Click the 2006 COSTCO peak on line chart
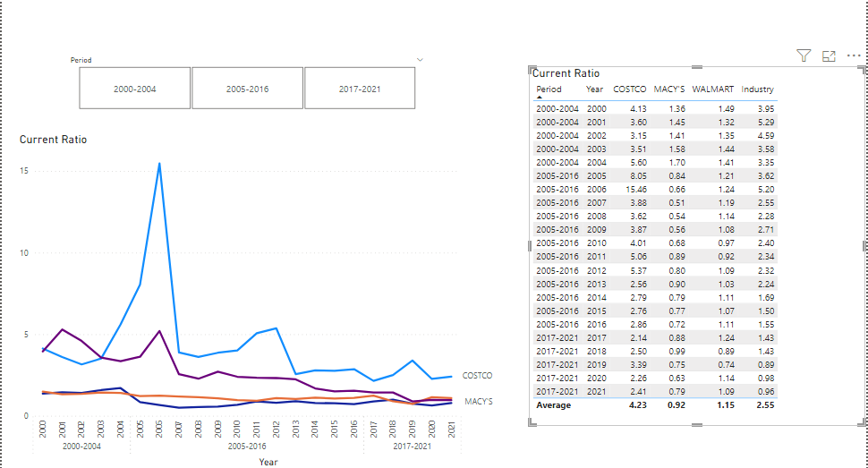The image size is (868, 468). (x=159, y=164)
